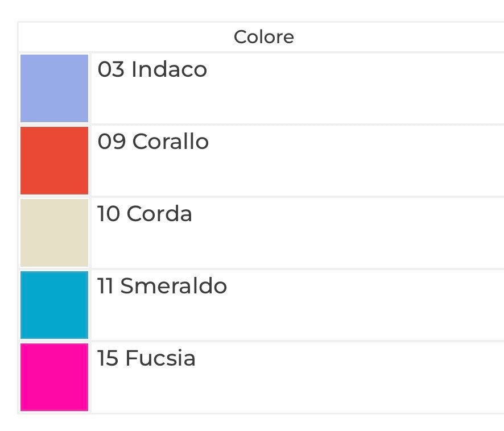Select the color code number "10"
504x431 pixels.
[x=109, y=214]
